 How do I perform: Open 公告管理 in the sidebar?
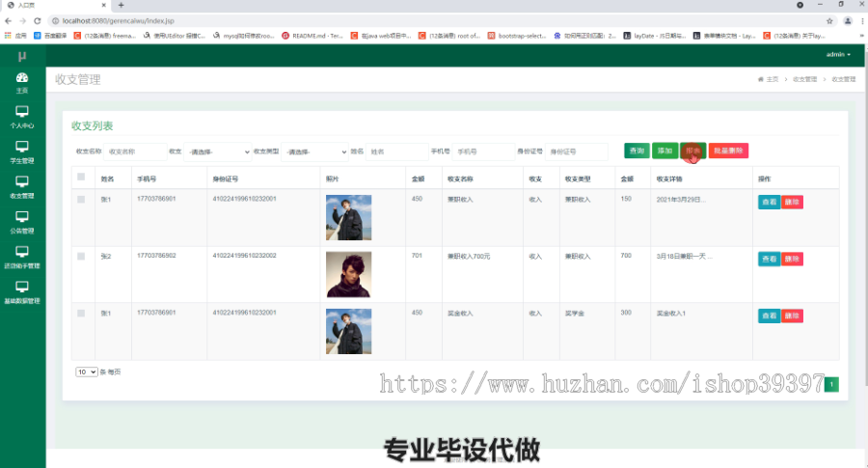pos(22,222)
